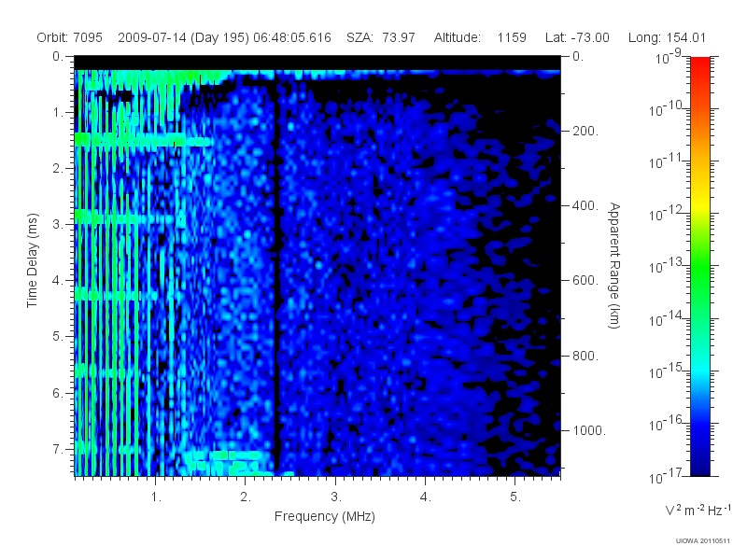The height and width of the screenshot is (560, 747).
Task: Click the 'V² m⁻² Hz⁻¹' units label
Action: 698,510
